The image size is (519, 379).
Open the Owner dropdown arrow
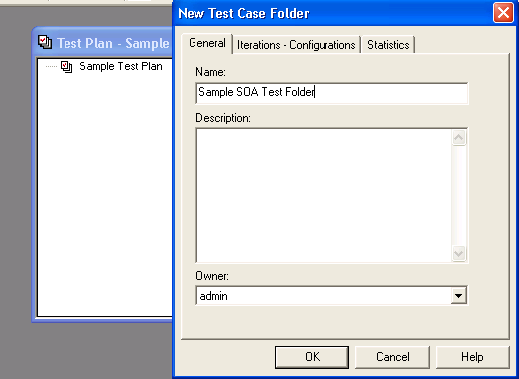coord(459,296)
